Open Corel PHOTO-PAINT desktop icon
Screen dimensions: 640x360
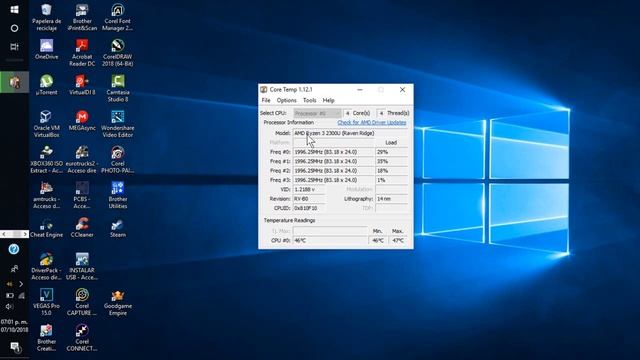[118, 159]
